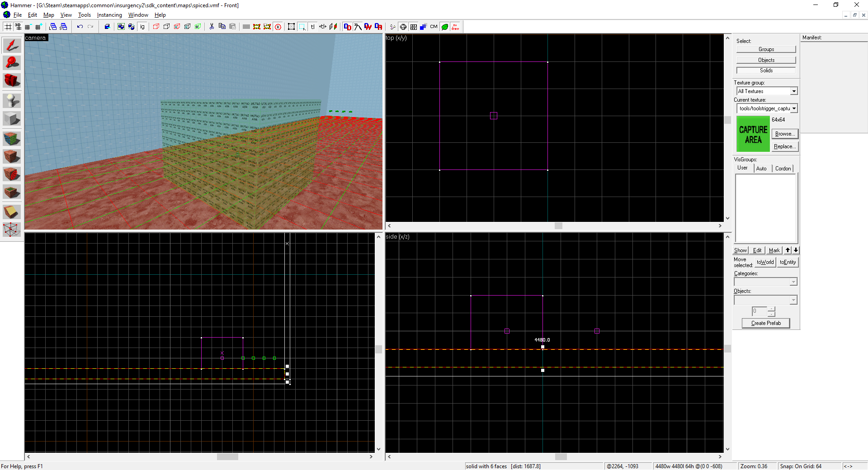
Task: Click the Copy icon in toolbar
Action: (222, 27)
